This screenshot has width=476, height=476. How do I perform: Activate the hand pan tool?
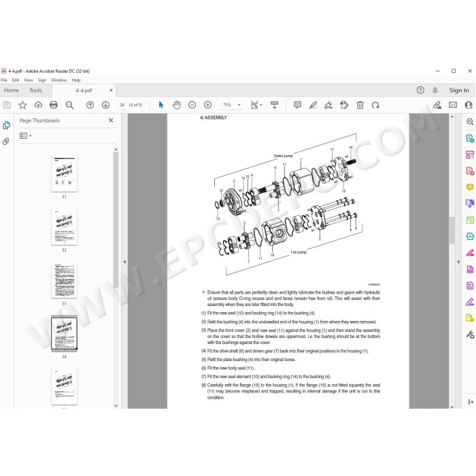coord(177,105)
